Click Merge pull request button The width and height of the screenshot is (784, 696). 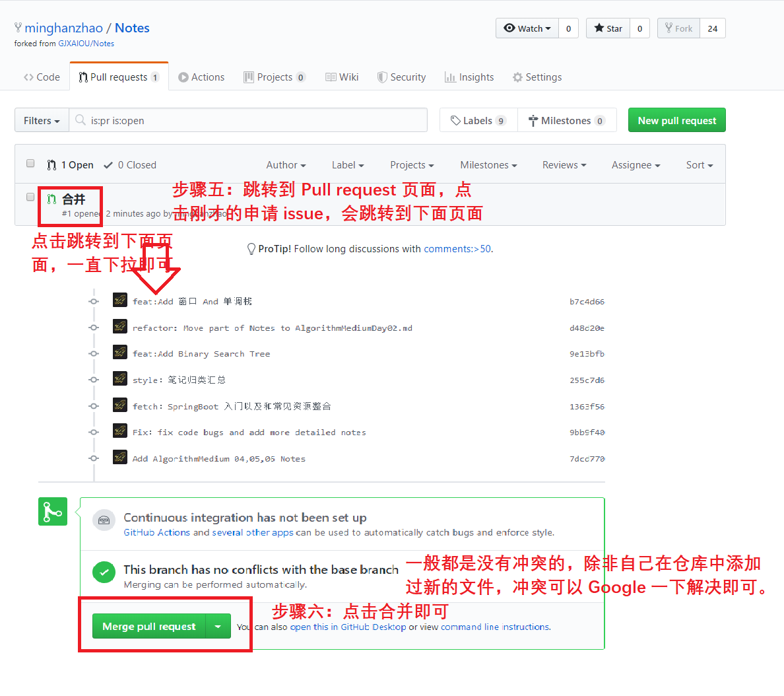tap(149, 627)
